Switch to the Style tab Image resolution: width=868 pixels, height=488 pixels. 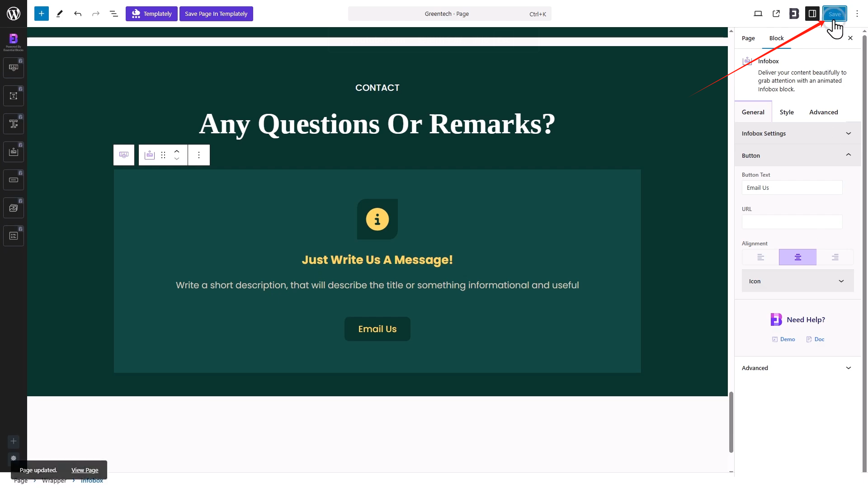[x=787, y=112]
